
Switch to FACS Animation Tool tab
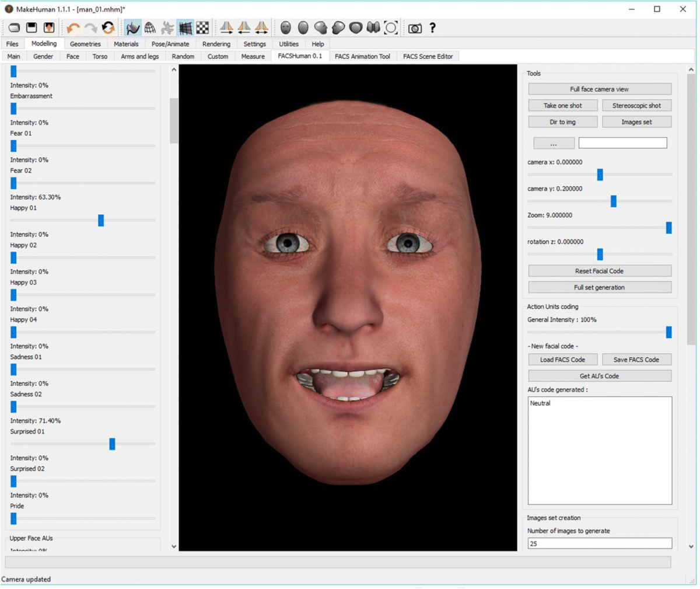[362, 57]
